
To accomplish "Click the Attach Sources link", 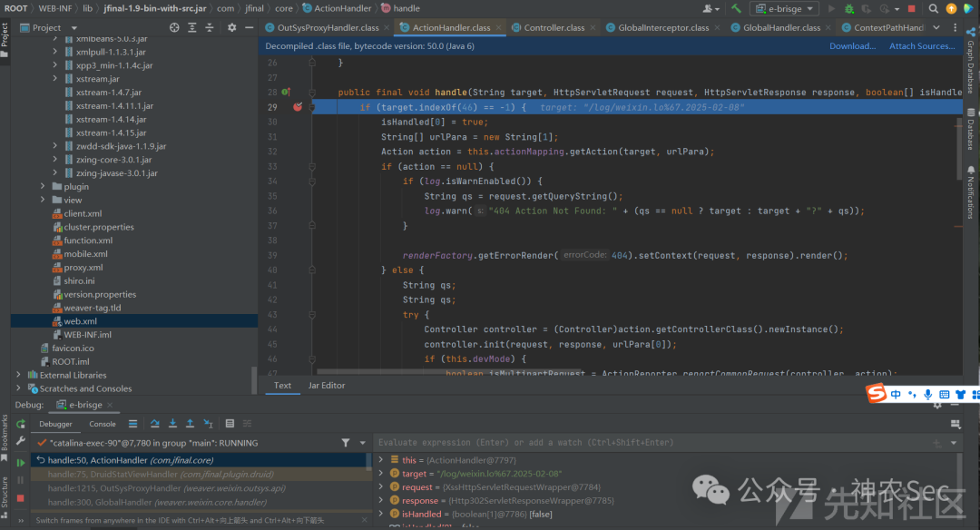I will click(x=921, y=46).
